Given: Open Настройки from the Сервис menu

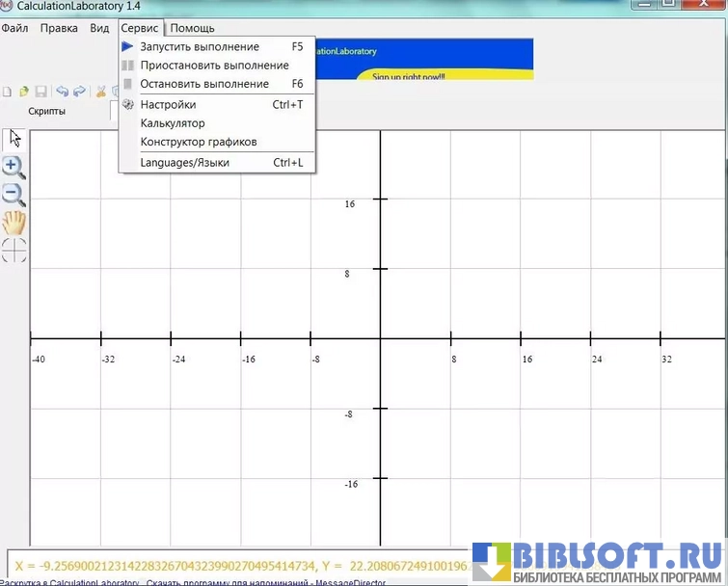Looking at the screenshot, I should click(x=168, y=105).
